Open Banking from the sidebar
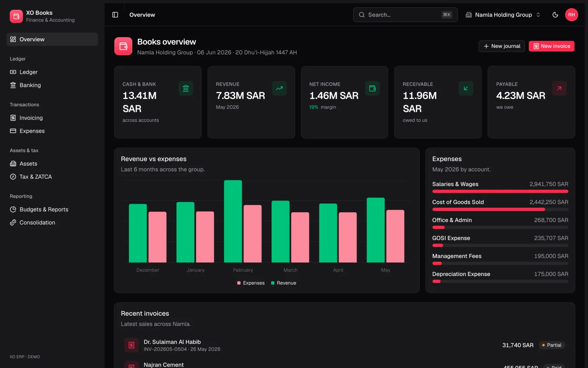This screenshot has height=368, width=588. pyautogui.click(x=52, y=85)
